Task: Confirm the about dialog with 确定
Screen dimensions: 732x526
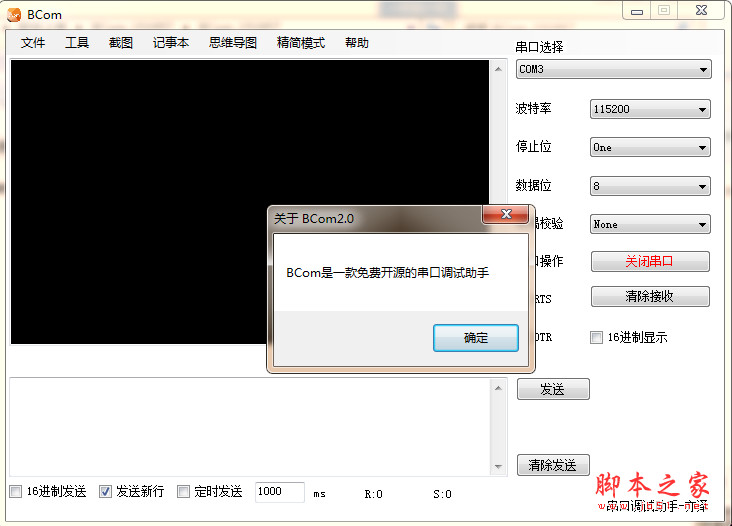Action: coord(476,338)
